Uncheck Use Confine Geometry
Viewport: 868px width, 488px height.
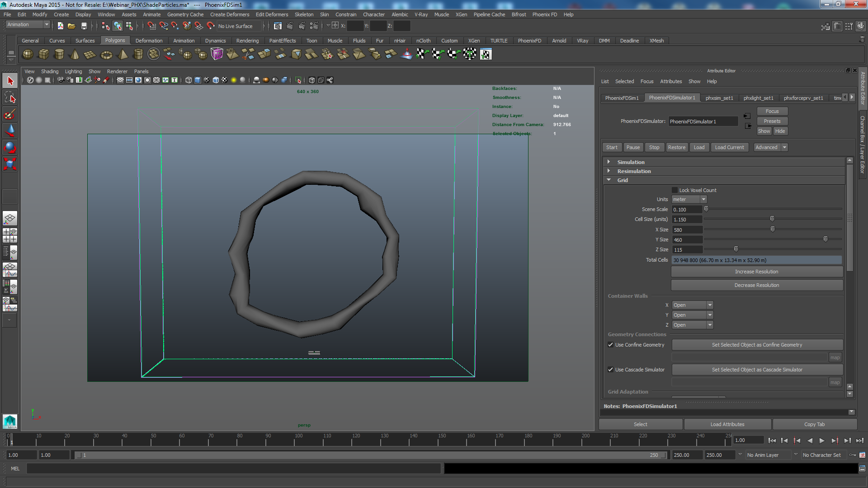611,345
